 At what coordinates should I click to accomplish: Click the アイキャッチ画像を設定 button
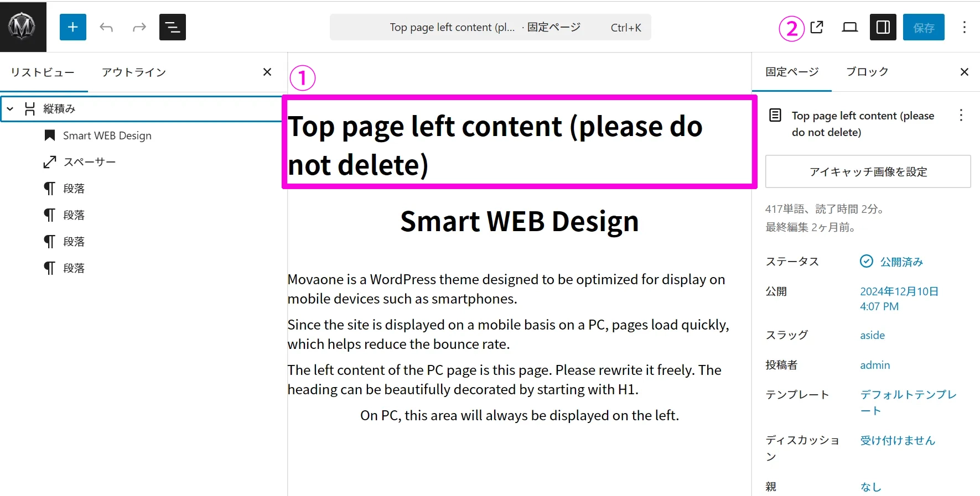868,172
